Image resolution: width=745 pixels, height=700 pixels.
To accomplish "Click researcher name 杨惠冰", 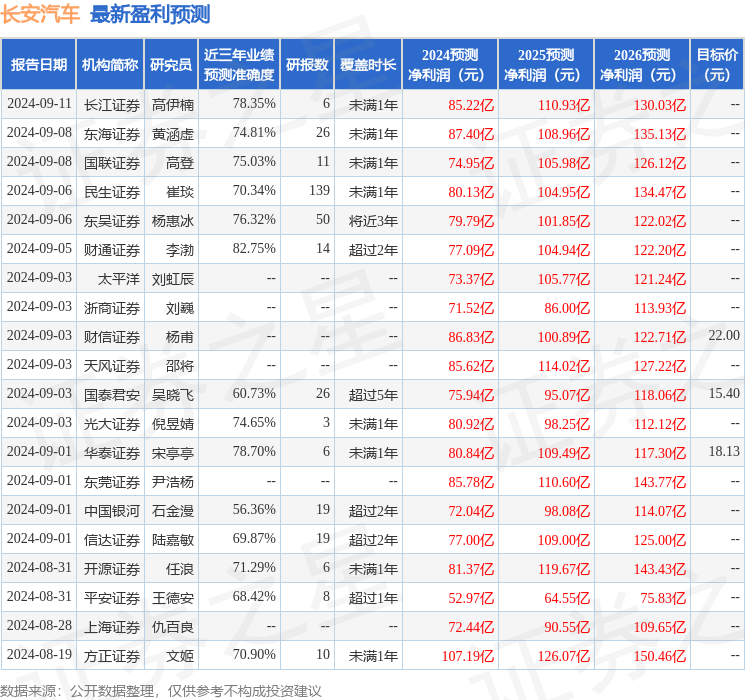I will click(x=173, y=221).
